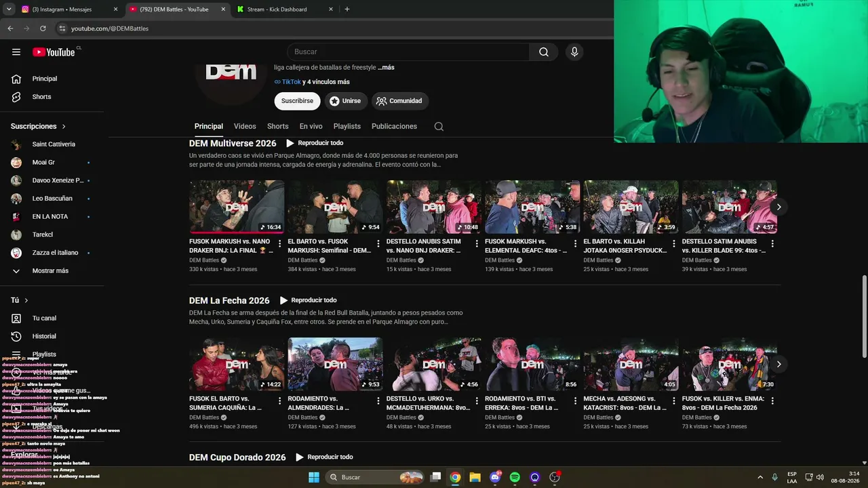Play all of DEM La Fecha 2026
Viewport: 868px width, 488px height.
pyautogui.click(x=308, y=301)
